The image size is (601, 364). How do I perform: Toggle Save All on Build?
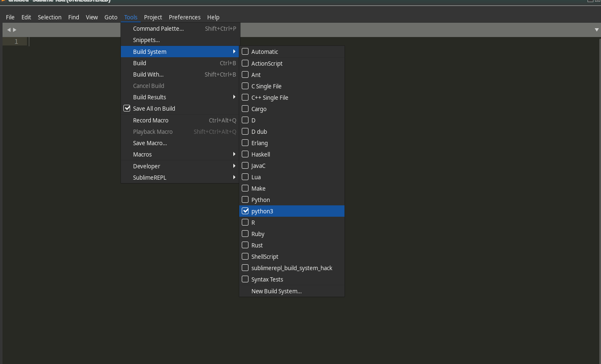[180, 108]
